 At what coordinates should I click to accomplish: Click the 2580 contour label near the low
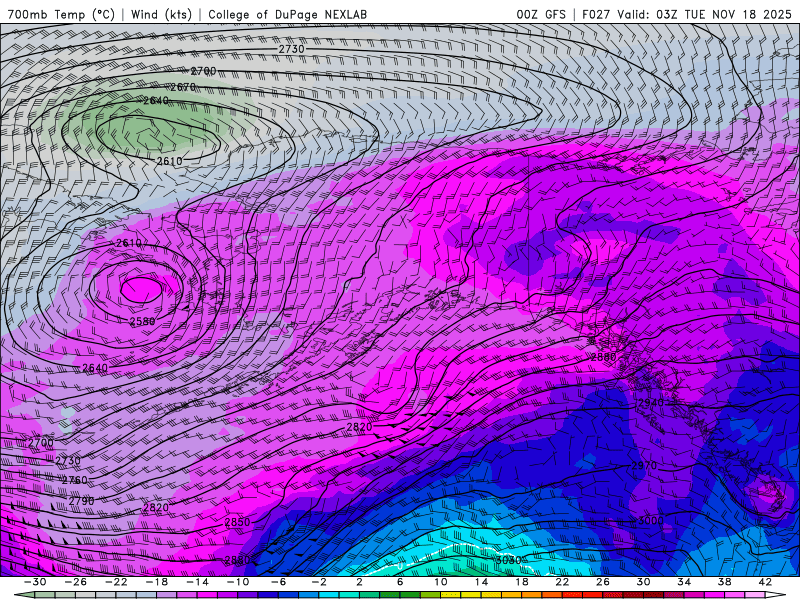coord(142,321)
